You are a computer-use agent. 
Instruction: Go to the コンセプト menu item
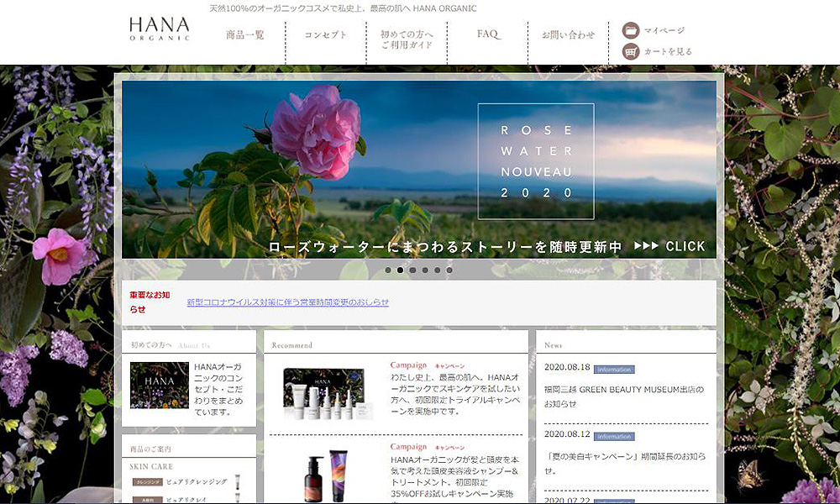click(325, 35)
